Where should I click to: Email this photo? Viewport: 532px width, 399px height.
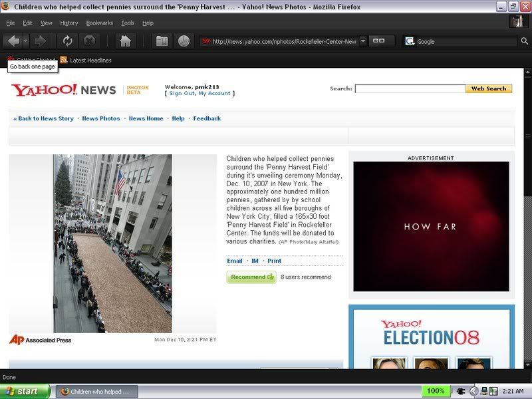coord(235,261)
